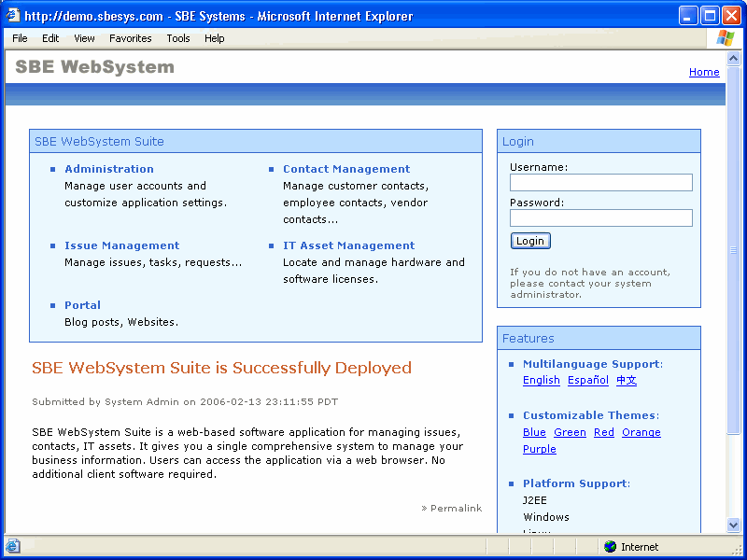Open the Issue Management link
This screenshot has width=747, height=560.
click(x=122, y=245)
